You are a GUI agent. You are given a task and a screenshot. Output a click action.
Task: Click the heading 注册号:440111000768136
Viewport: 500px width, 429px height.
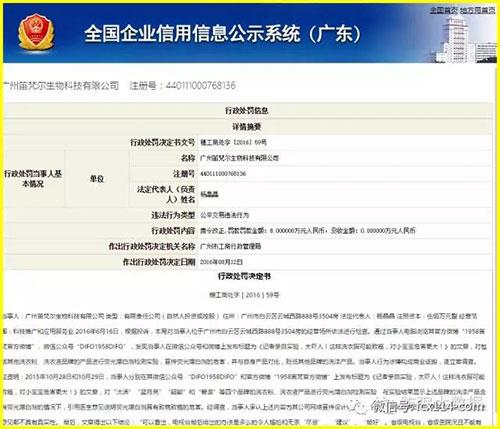[183, 86]
